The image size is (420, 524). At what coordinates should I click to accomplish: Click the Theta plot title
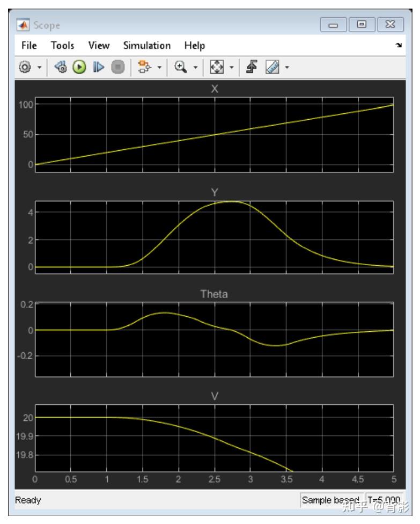tap(214, 294)
